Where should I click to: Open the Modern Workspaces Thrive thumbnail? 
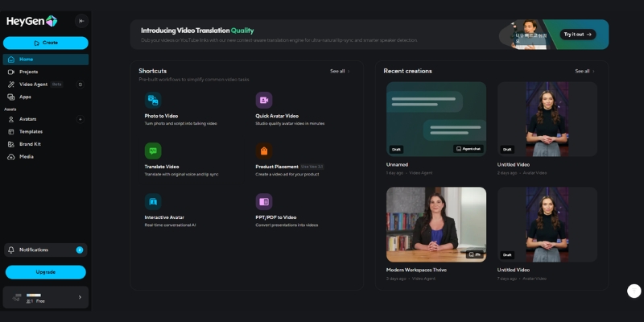436,225
